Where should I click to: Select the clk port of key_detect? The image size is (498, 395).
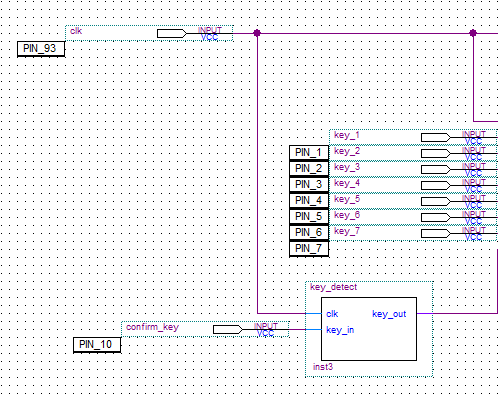point(332,314)
